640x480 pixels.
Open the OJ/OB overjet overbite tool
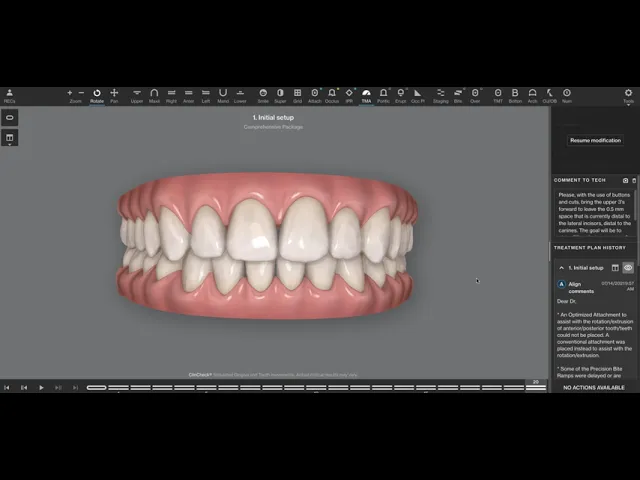(549, 96)
